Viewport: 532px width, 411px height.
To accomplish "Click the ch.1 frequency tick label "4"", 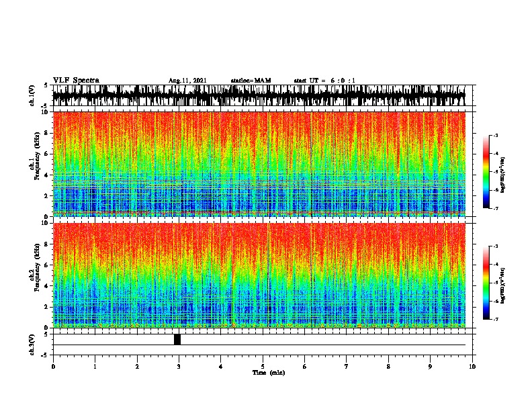I will pyautogui.click(x=46, y=175).
